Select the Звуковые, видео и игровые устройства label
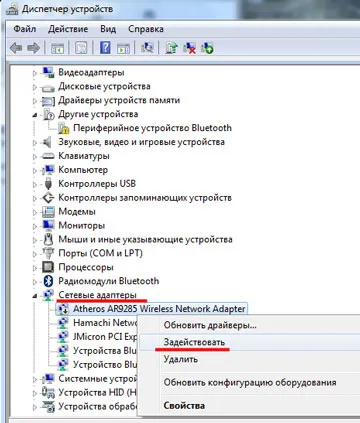Screen dimensions: 360x423 [141, 142]
